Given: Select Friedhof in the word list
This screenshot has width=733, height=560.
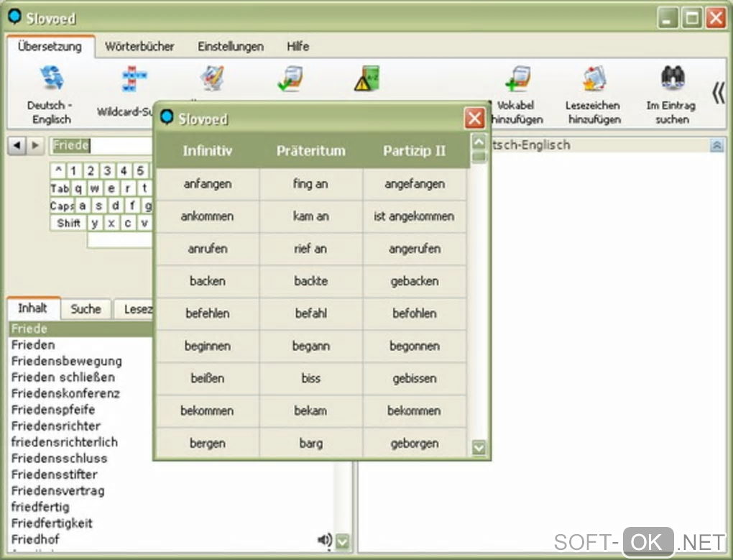Looking at the screenshot, I should point(35,539).
